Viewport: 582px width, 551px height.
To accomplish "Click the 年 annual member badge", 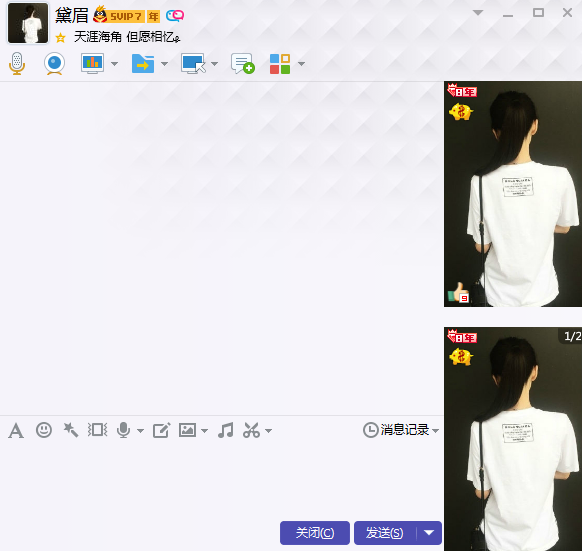I will point(153,17).
